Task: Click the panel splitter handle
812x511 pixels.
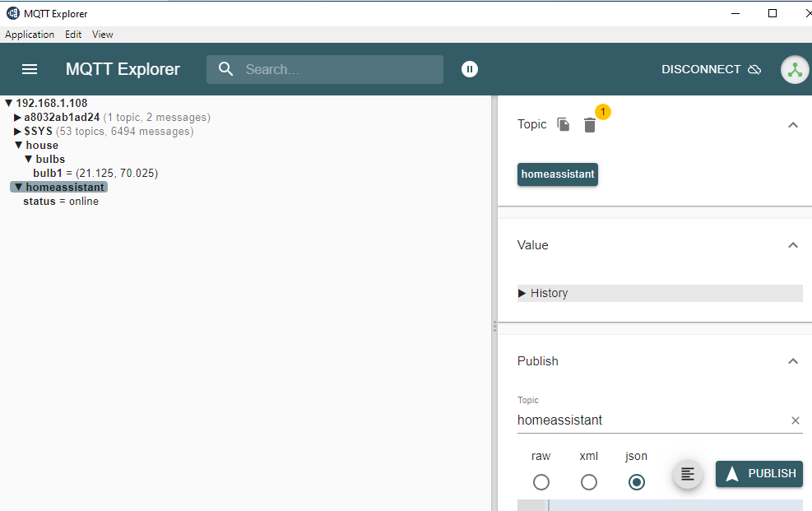Action: point(494,326)
